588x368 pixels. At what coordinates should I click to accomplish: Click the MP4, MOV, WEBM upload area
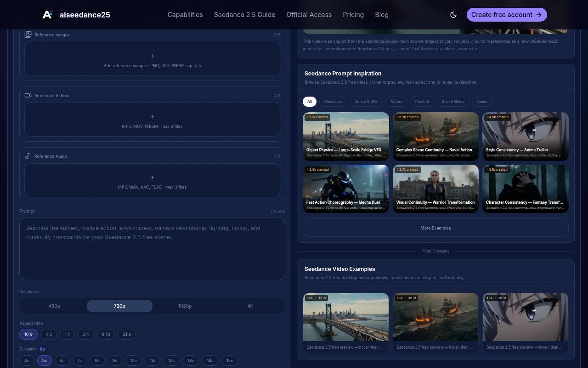point(152,120)
